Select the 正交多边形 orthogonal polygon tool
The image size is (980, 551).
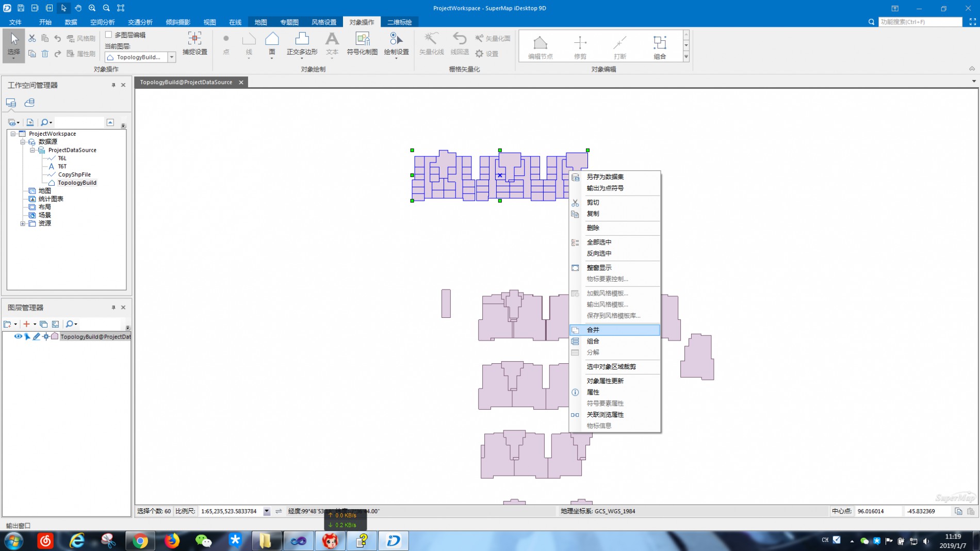[302, 45]
